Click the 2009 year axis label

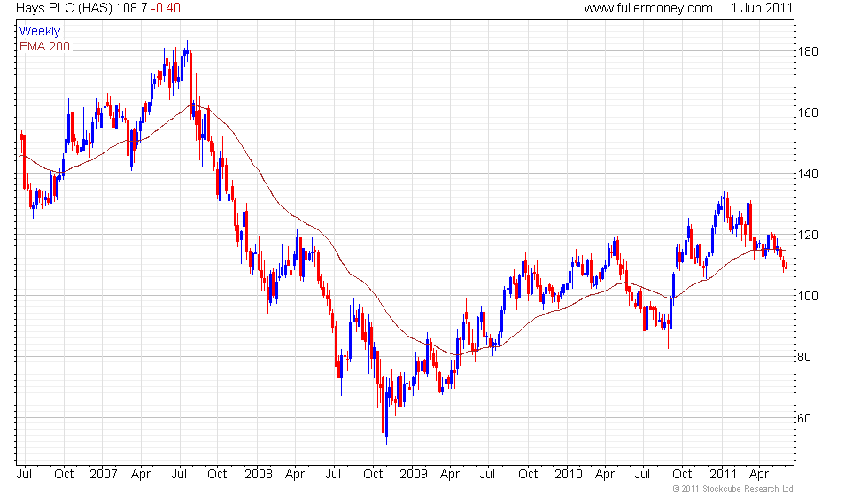tap(414, 475)
